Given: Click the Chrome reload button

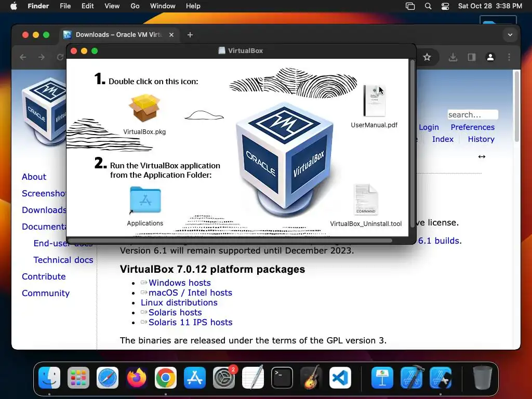Looking at the screenshot, I should [60, 57].
